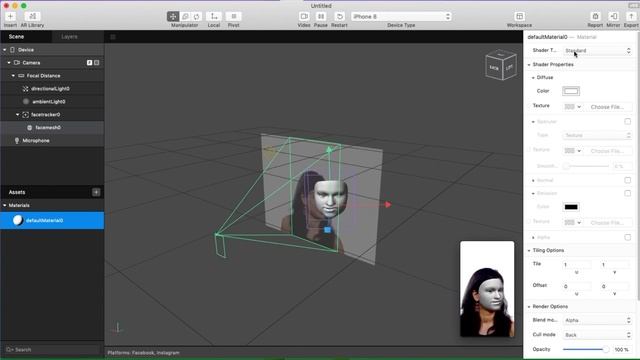Click the Assets Search field
The height and width of the screenshot is (360, 640).
click(x=52, y=350)
